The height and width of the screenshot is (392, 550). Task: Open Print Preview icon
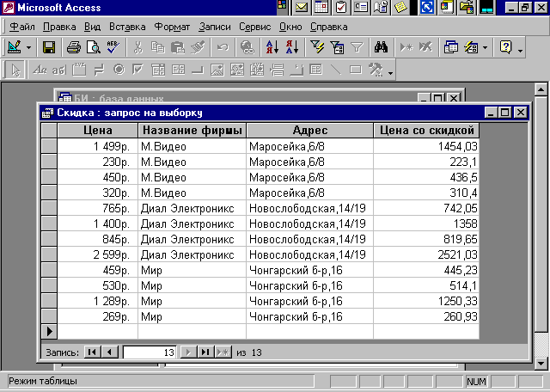tap(94, 47)
